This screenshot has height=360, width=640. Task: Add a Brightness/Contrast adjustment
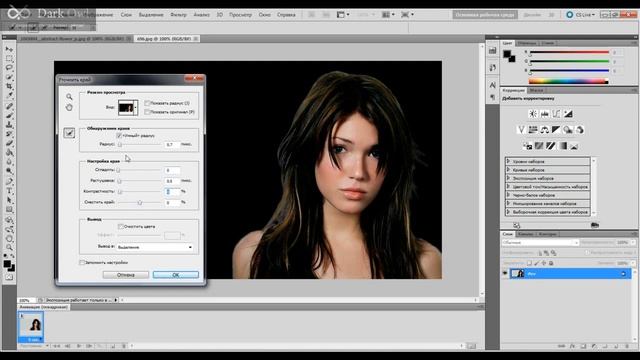pos(533,114)
